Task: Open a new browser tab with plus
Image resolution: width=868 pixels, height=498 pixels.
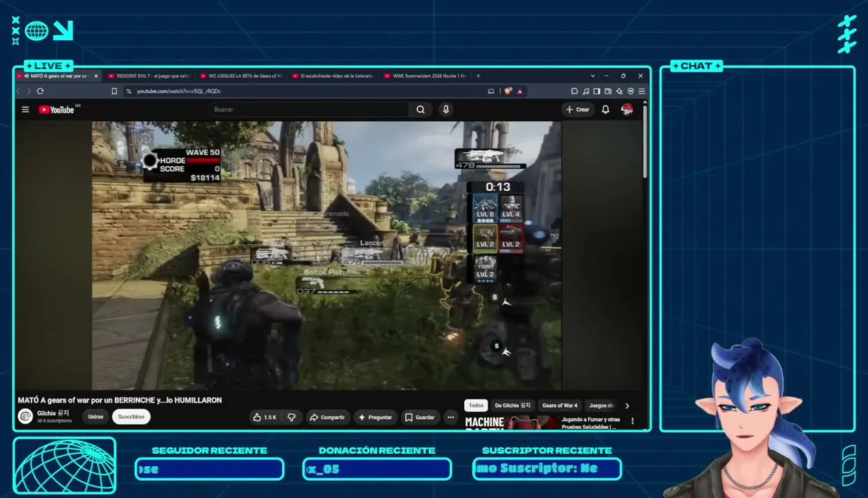Action: click(x=478, y=76)
